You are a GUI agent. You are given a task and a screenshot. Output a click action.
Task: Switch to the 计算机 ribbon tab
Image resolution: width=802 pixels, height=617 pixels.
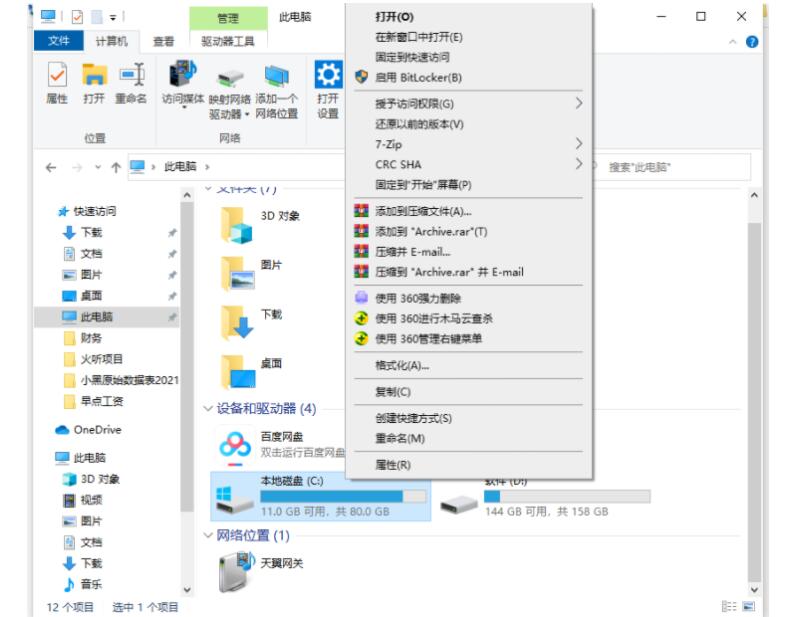tap(112, 41)
